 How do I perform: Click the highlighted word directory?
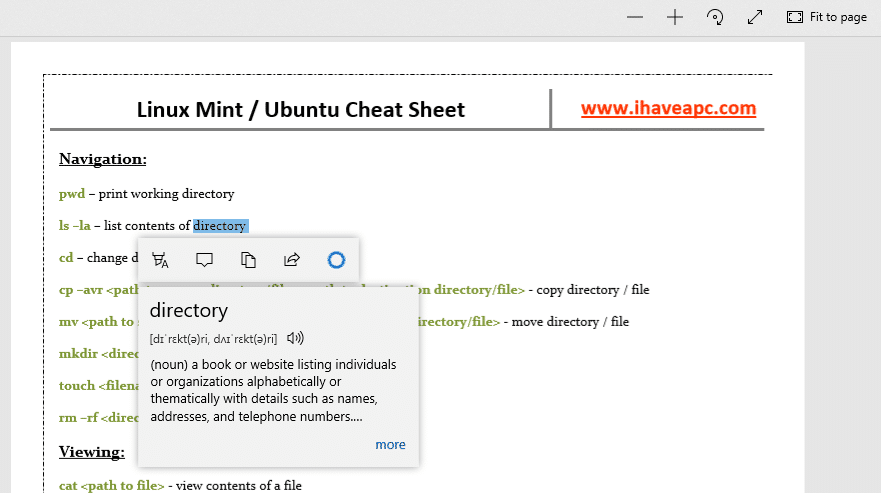coord(220,226)
